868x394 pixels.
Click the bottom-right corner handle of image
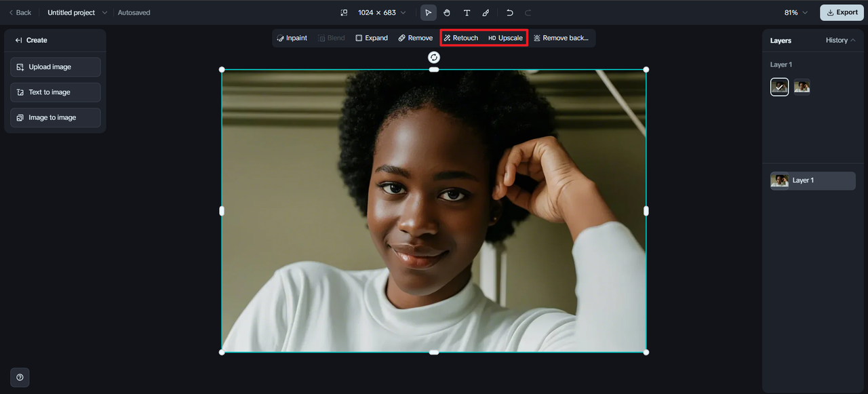point(646,352)
